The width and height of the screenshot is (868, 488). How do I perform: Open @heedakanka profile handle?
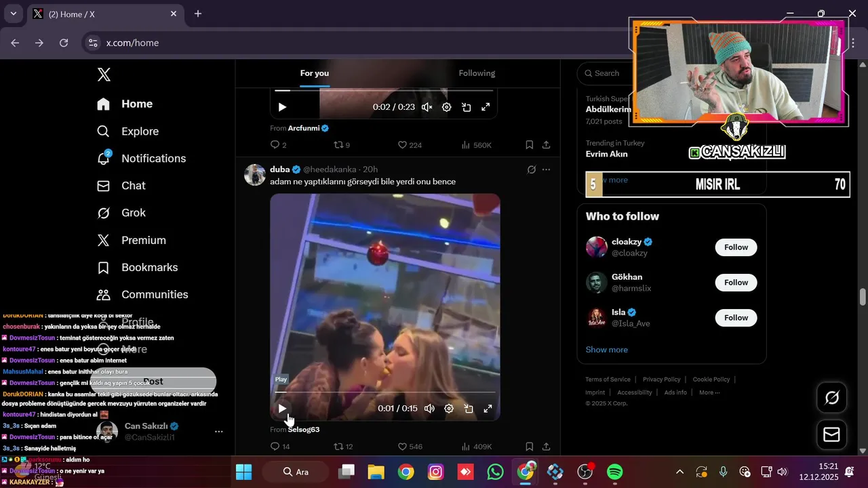click(330, 169)
